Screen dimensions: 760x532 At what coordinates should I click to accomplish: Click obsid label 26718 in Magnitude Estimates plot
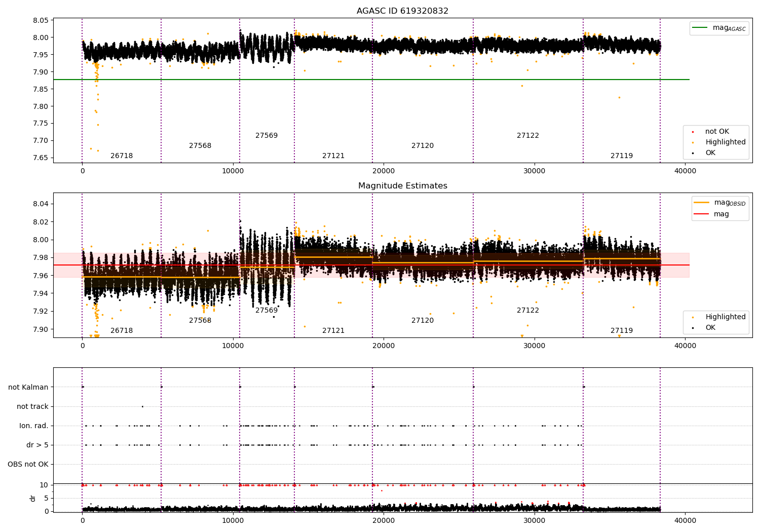point(122,331)
